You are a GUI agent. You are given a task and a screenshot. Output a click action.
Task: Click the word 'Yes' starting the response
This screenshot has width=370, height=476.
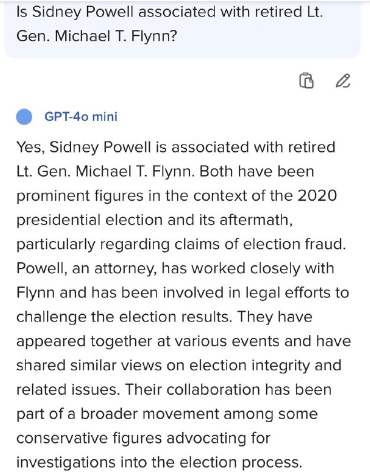[x=29, y=147]
